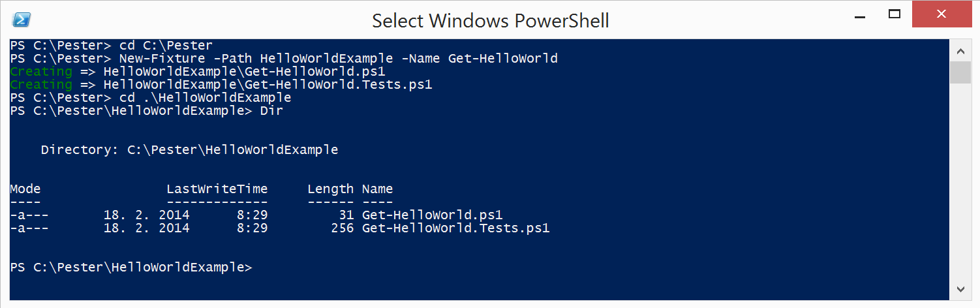Minimize the PowerShell window

859,14
